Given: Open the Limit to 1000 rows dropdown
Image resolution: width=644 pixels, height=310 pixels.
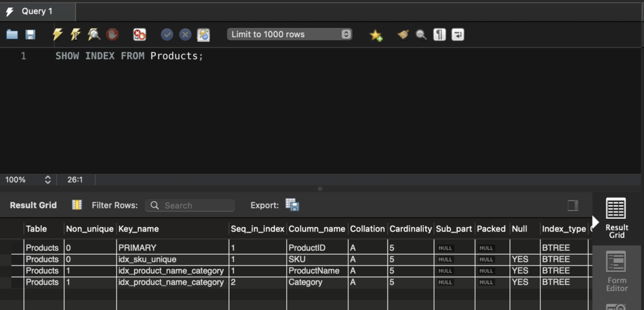Looking at the screenshot, I should point(289,35).
